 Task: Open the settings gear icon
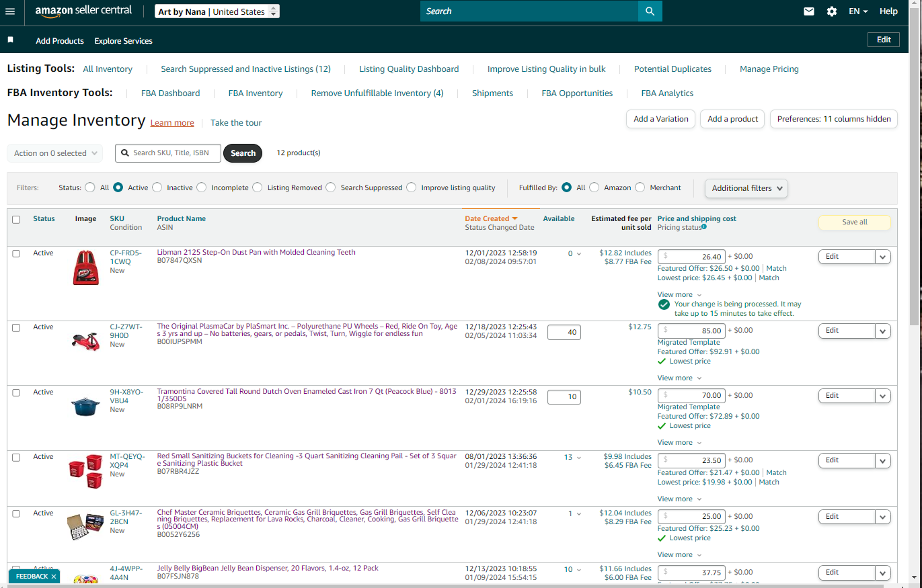832,11
